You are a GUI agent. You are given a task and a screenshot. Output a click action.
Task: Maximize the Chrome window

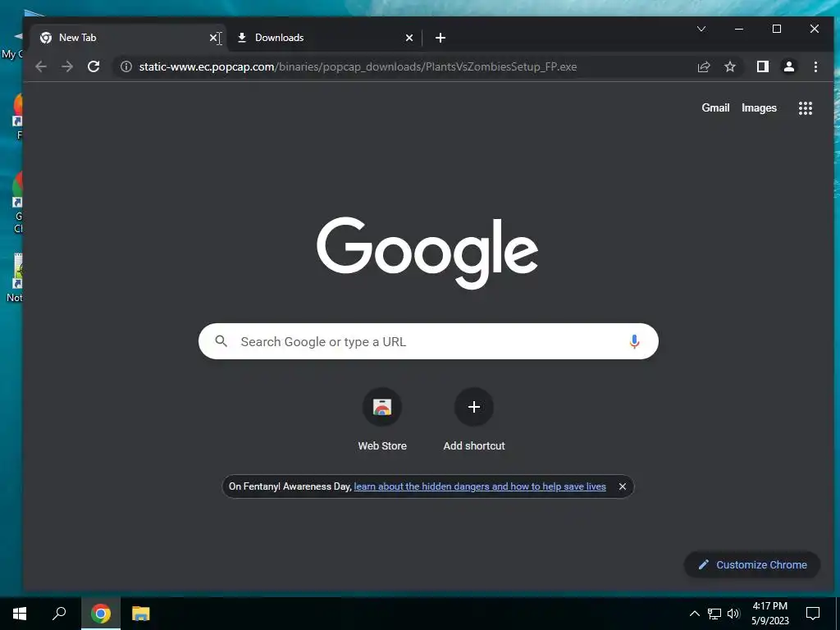click(x=777, y=29)
